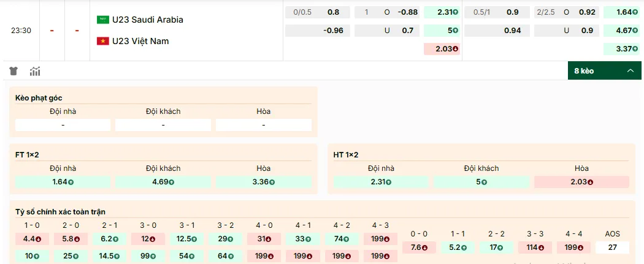Select correct score 1 - 0 odds 4.4
Image resolution: width=644 pixels, height=264 pixels.
click(x=32, y=239)
